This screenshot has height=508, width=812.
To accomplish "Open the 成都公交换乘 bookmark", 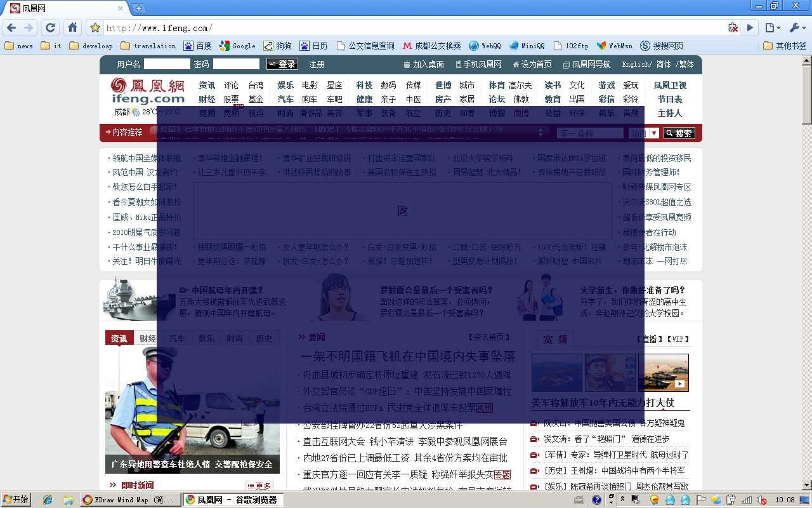I will (x=432, y=46).
